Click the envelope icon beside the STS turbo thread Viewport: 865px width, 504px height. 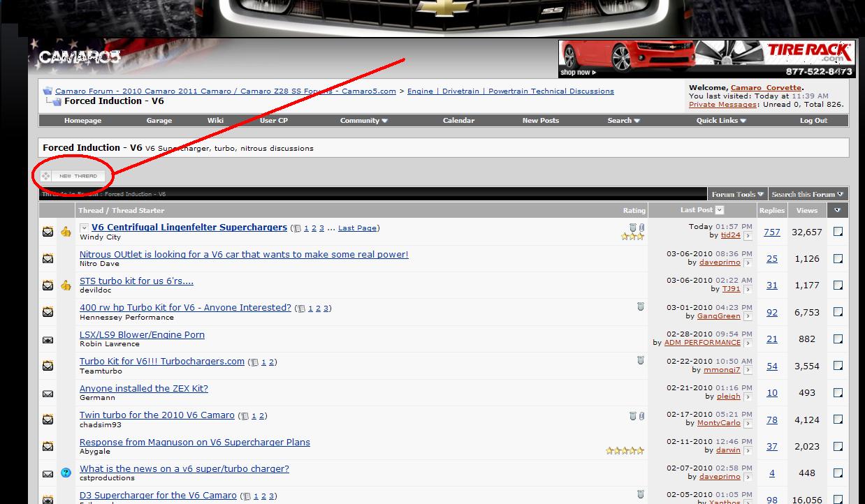point(47,285)
